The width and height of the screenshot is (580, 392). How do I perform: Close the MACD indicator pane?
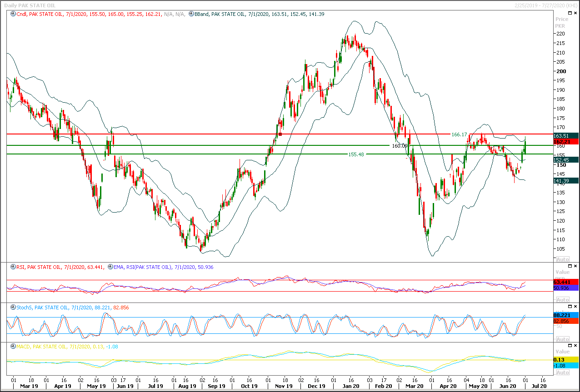point(575,346)
